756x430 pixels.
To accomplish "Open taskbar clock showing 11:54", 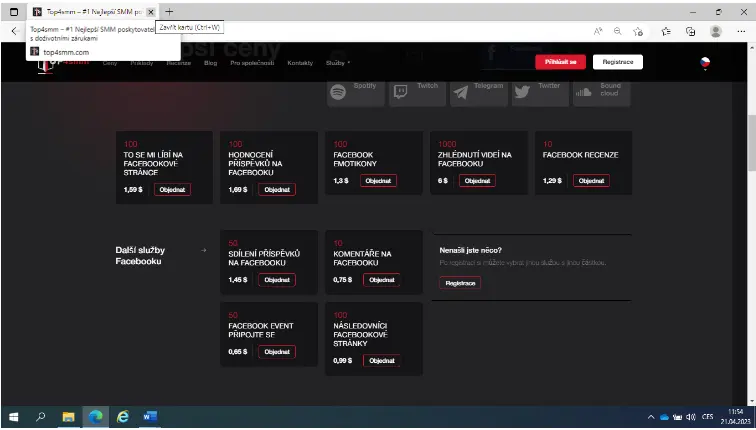I will 736,417.
